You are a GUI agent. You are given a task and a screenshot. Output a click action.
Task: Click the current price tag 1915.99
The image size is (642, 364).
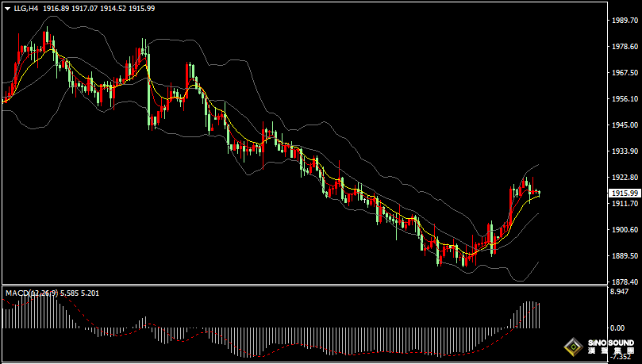click(x=625, y=193)
